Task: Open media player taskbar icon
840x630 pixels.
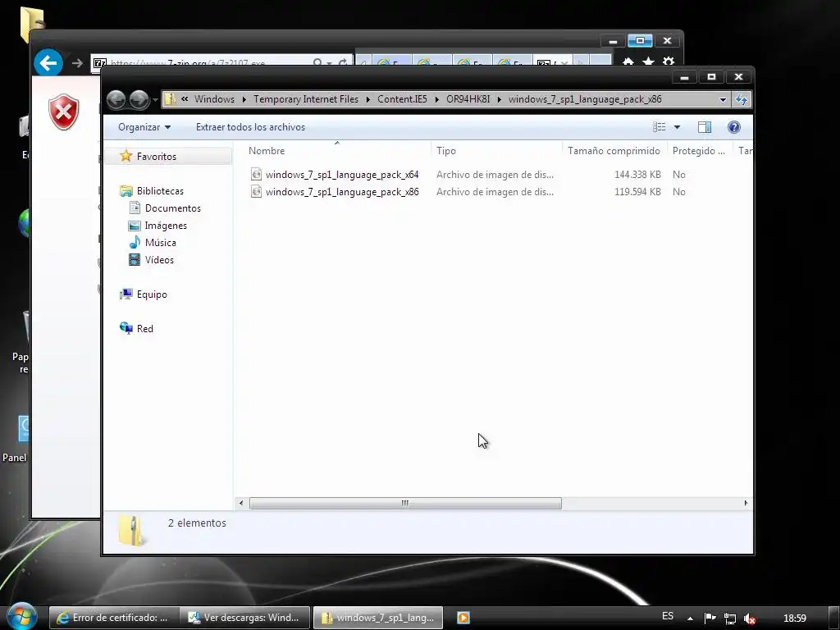Action: pyautogui.click(x=463, y=618)
